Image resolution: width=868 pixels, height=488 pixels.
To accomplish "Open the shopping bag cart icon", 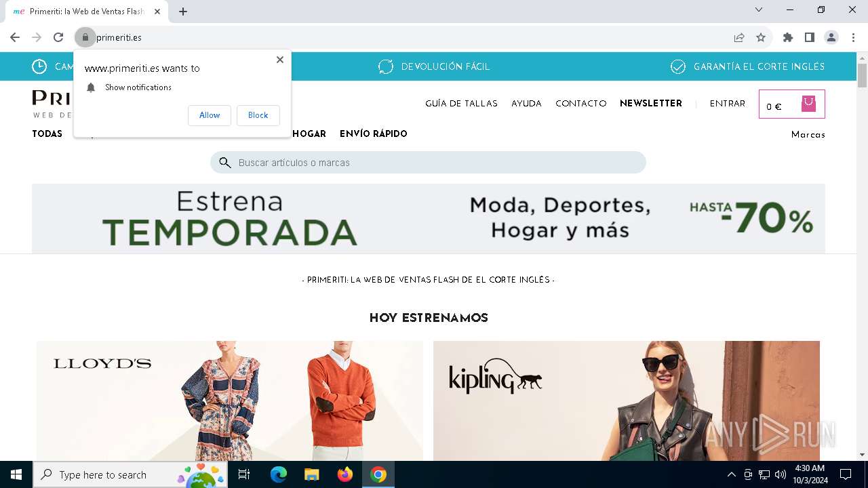I will [808, 104].
